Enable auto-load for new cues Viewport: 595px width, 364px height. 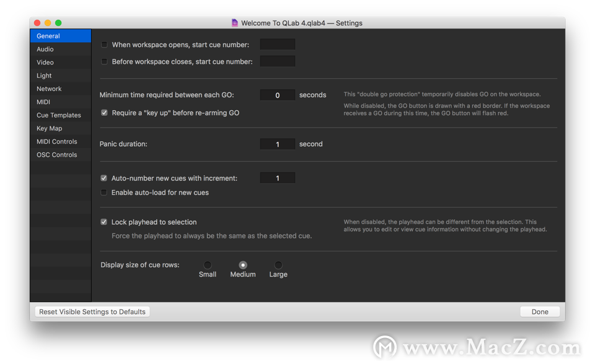(104, 193)
